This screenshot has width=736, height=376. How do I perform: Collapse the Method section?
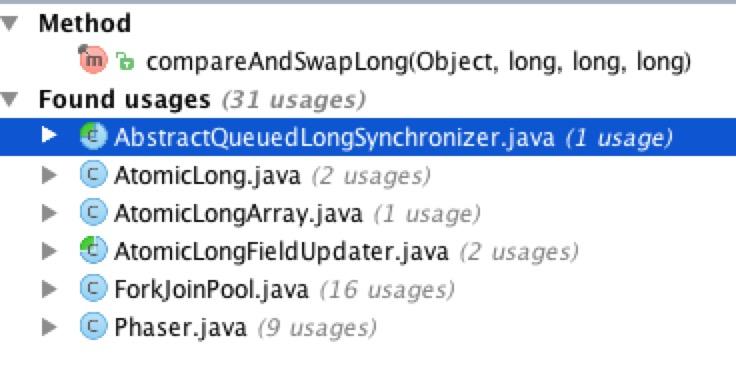click(9, 23)
